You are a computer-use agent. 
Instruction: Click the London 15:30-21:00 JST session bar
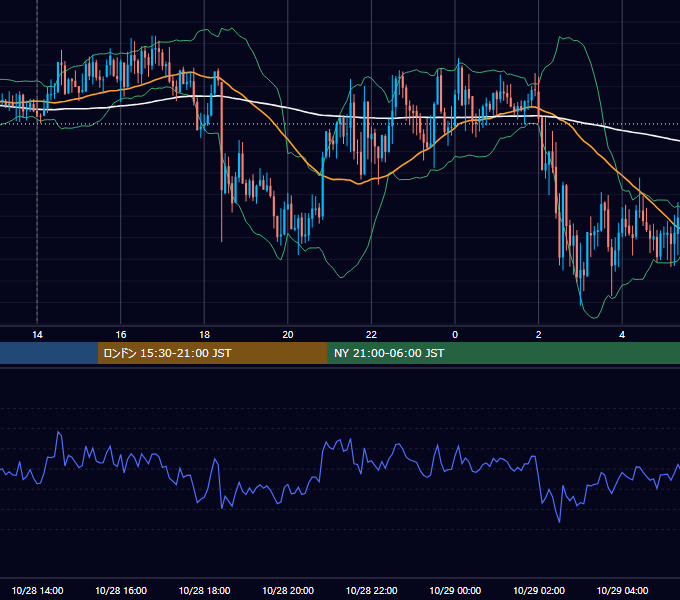(x=212, y=353)
